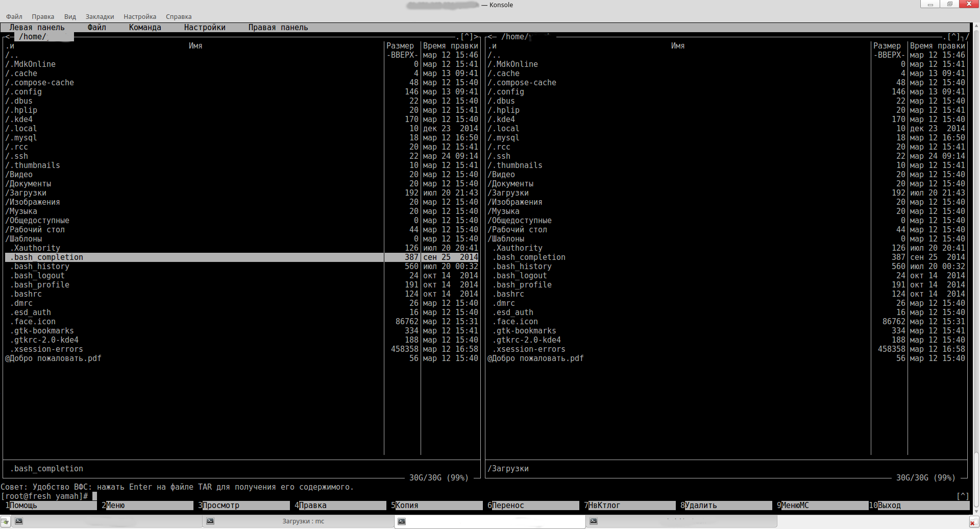Select /.ssh in the left panel
Screen dimensions: 980x529
pyautogui.click(x=241, y=156)
